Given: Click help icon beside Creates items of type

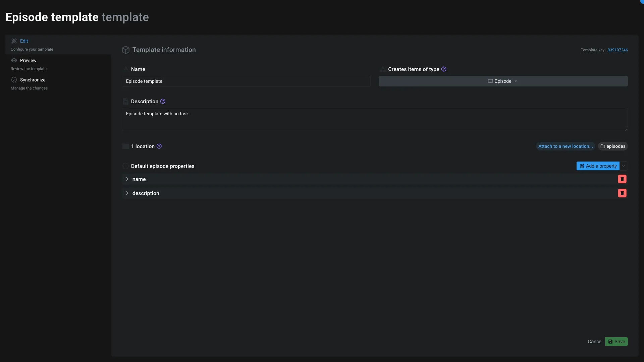Looking at the screenshot, I should [444, 69].
